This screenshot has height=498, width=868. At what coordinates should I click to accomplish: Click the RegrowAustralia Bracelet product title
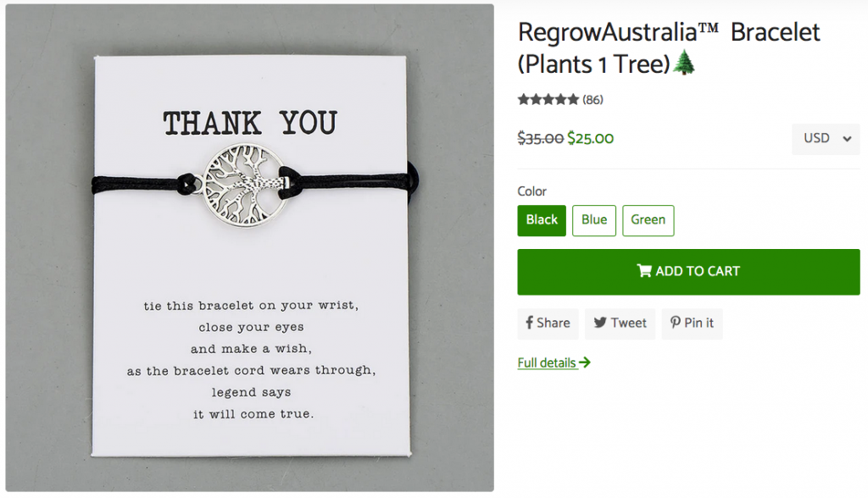point(669,48)
